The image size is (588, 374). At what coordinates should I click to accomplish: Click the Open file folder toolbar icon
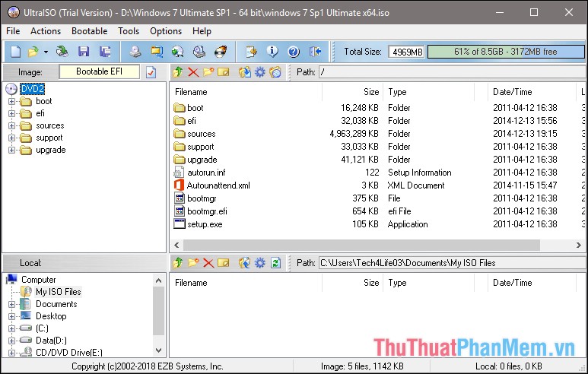pyautogui.click(x=33, y=52)
